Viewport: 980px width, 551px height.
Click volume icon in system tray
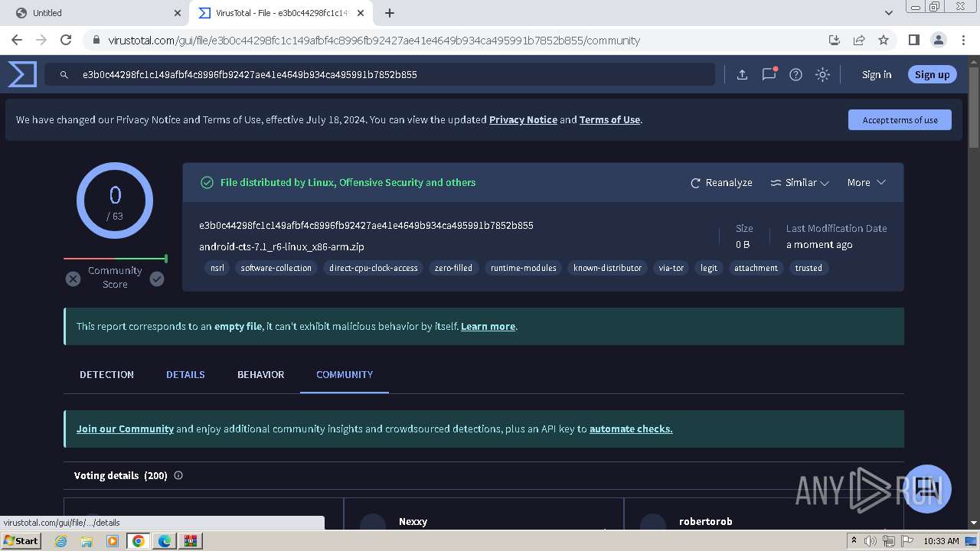871,541
